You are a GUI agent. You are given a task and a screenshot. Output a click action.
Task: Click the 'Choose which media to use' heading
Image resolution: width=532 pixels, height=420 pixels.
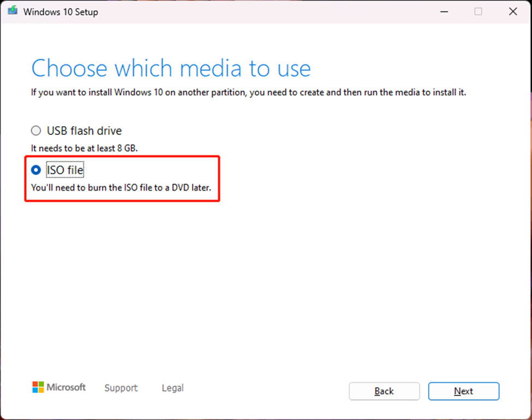(x=171, y=69)
